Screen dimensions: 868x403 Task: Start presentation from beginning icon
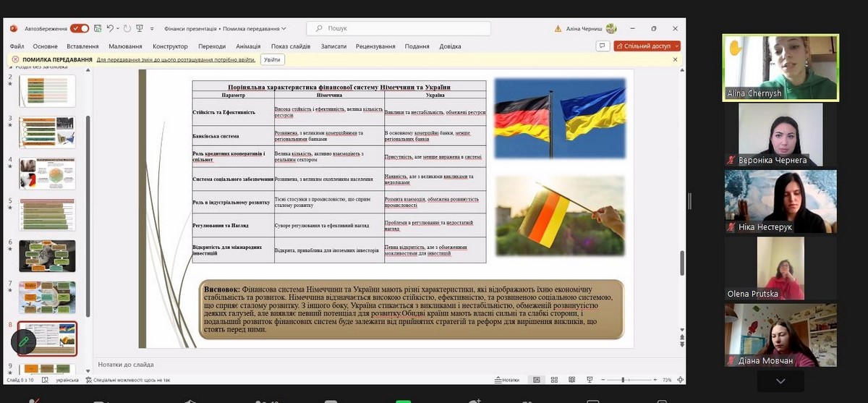(139, 28)
